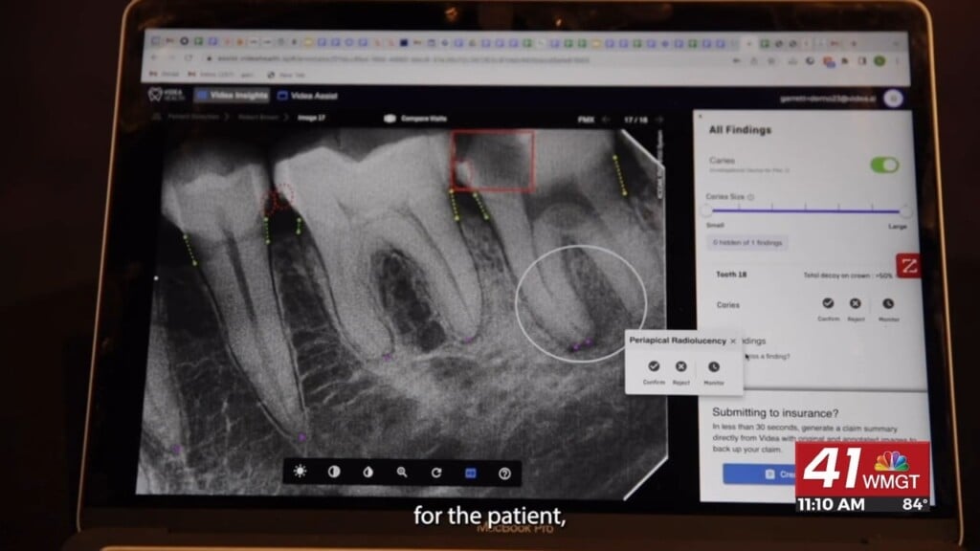Screen dimensions: 980x551
Task: Open the help question mark icon
Action: tap(504, 474)
